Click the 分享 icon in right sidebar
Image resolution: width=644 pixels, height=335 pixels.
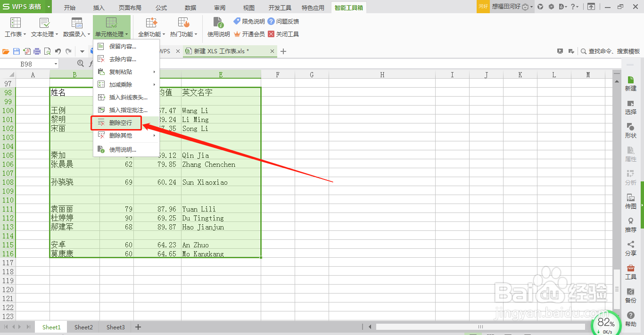click(x=631, y=249)
